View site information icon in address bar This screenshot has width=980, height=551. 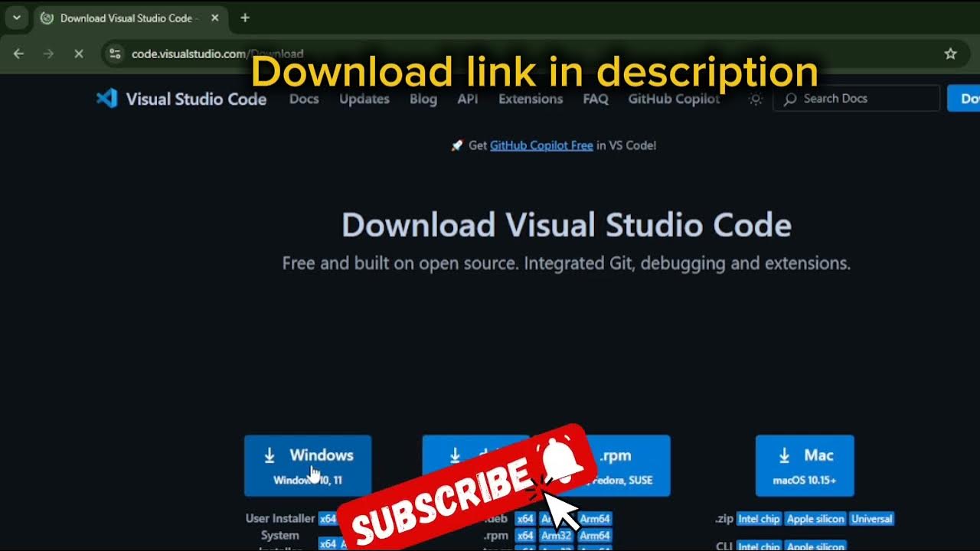(115, 54)
